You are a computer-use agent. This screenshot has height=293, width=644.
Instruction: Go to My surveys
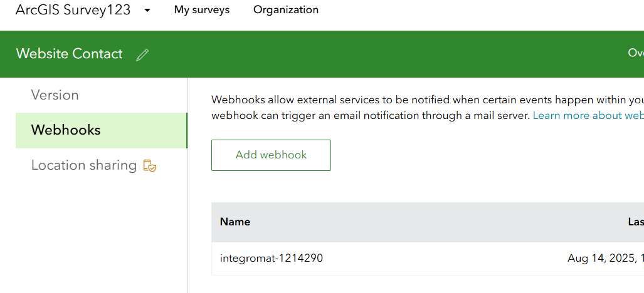(202, 10)
